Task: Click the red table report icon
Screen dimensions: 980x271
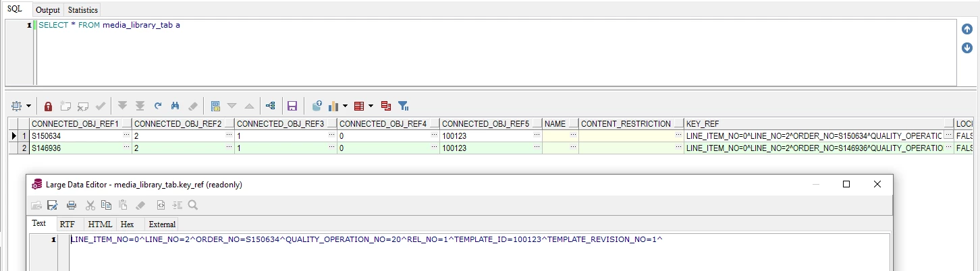Action: pos(359,107)
